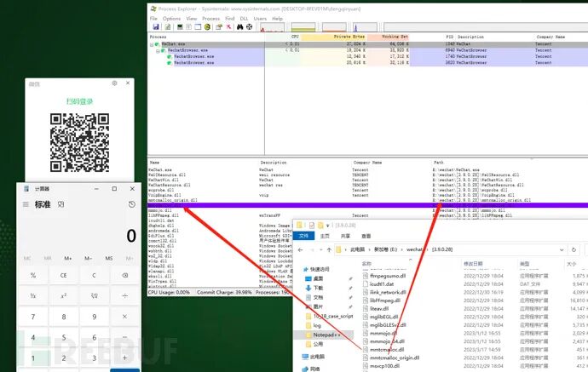Select the 查看 tab in Explorer ribbon

click(366, 236)
